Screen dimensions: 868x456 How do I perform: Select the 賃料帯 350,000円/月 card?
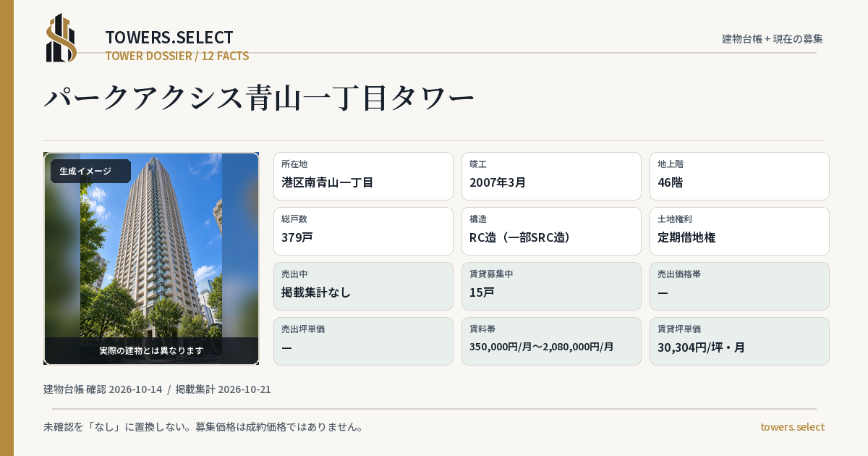[x=551, y=341]
